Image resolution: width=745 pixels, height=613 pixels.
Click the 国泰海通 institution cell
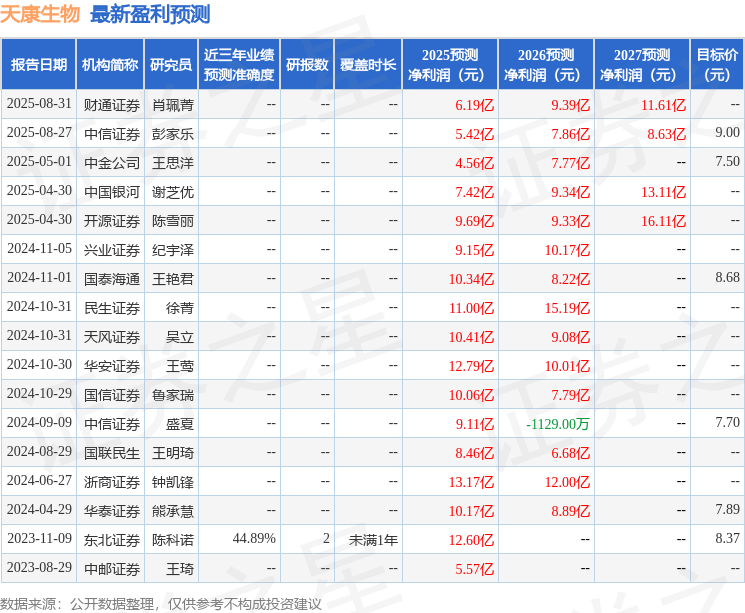point(112,279)
